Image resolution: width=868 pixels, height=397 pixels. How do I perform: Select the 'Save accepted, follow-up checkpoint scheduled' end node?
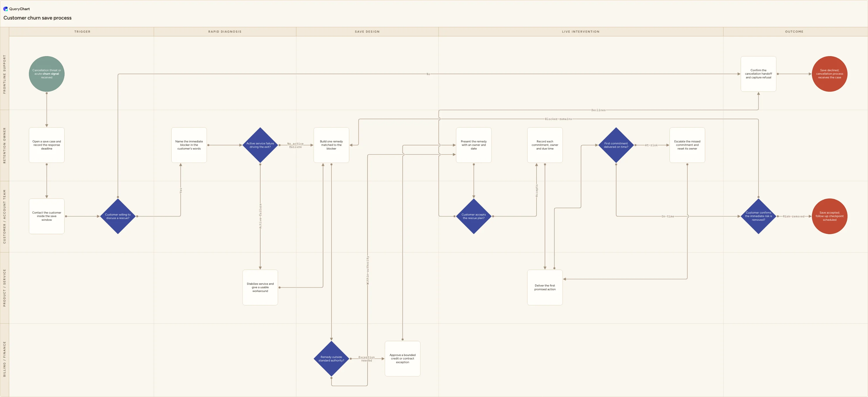(830, 216)
